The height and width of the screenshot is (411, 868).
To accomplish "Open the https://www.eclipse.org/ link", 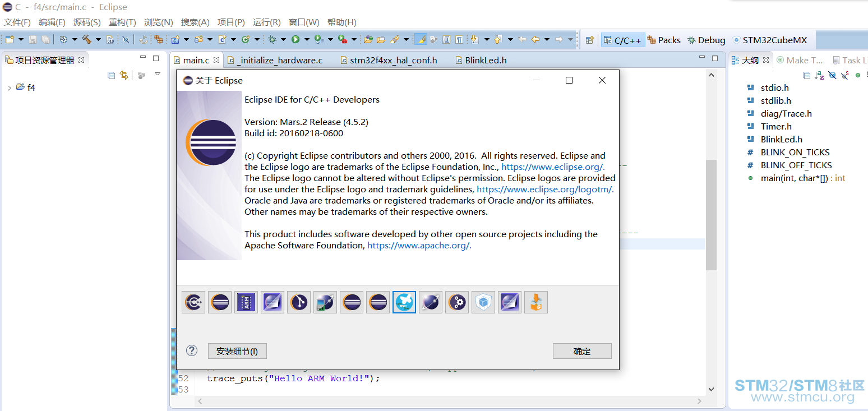I will pyautogui.click(x=553, y=167).
